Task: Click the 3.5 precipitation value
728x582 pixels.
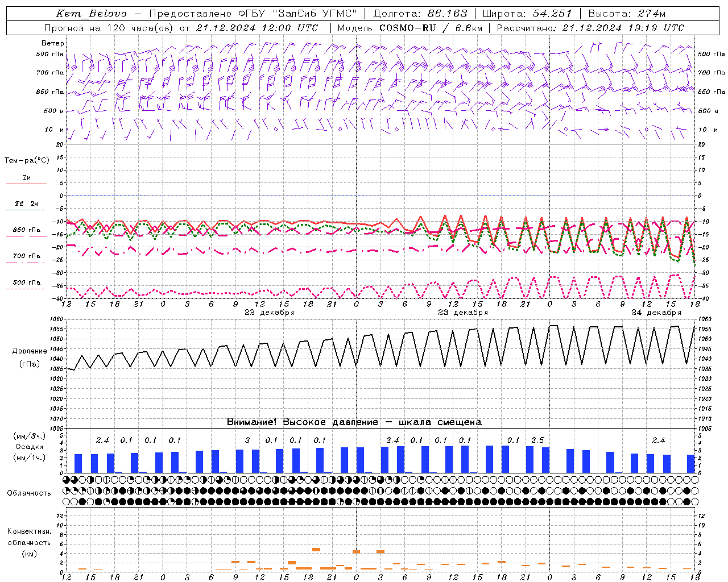Action: point(537,440)
